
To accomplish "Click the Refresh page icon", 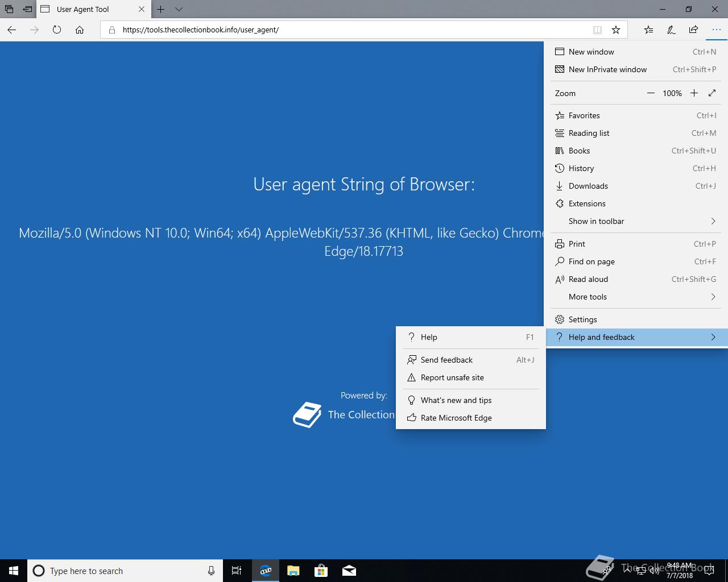I will pyautogui.click(x=57, y=30).
